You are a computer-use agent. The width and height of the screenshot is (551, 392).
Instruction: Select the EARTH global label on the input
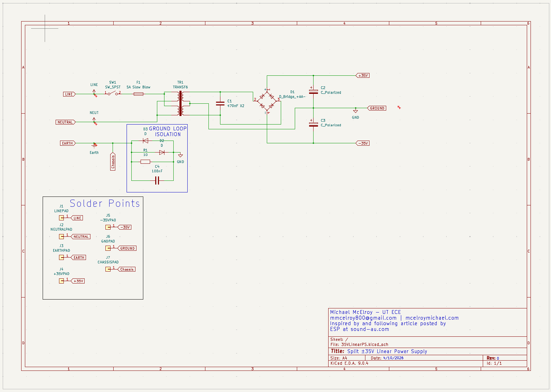[68, 143]
